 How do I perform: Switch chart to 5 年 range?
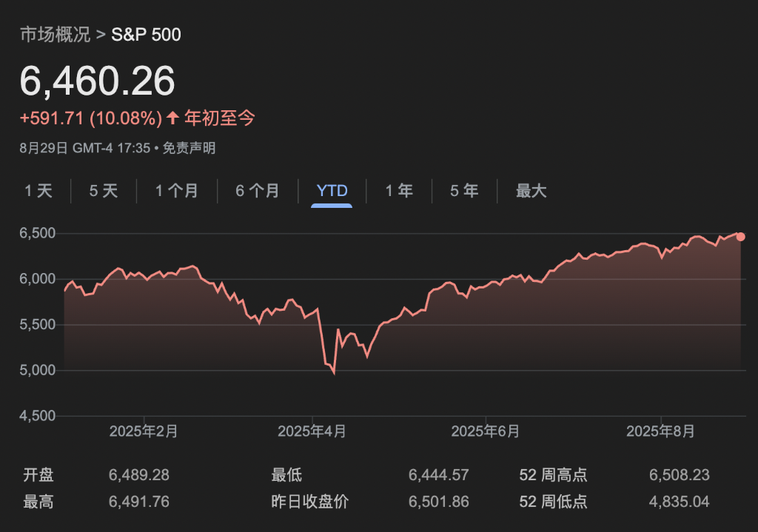(x=465, y=190)
